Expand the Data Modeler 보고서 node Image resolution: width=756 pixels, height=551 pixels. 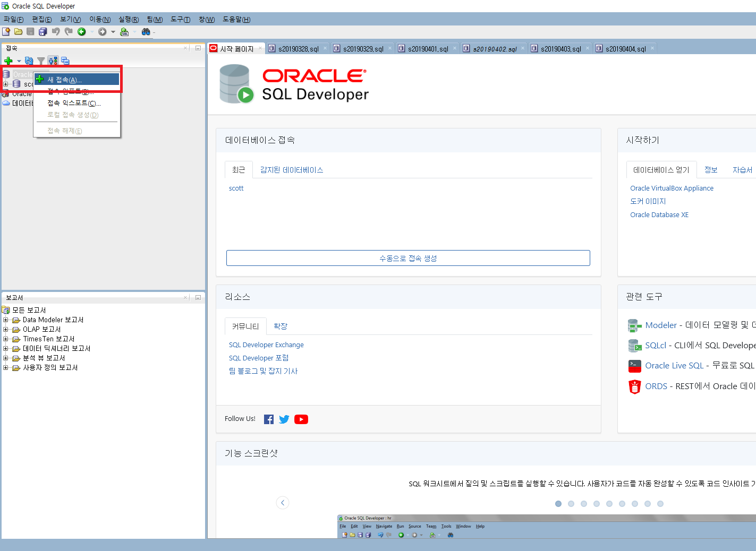pyautogui.click(x=6, y=320)
